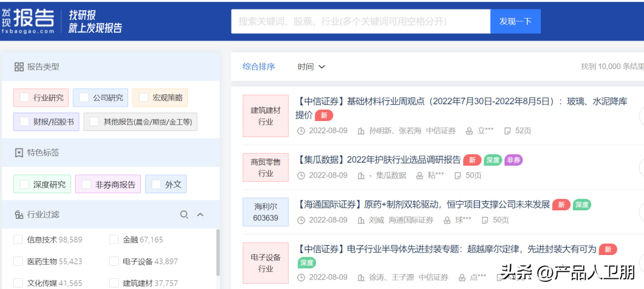Screen dimensions: 644x289
Task: Click the uploader icon before 粘***
Action: (x=420, y=176)
